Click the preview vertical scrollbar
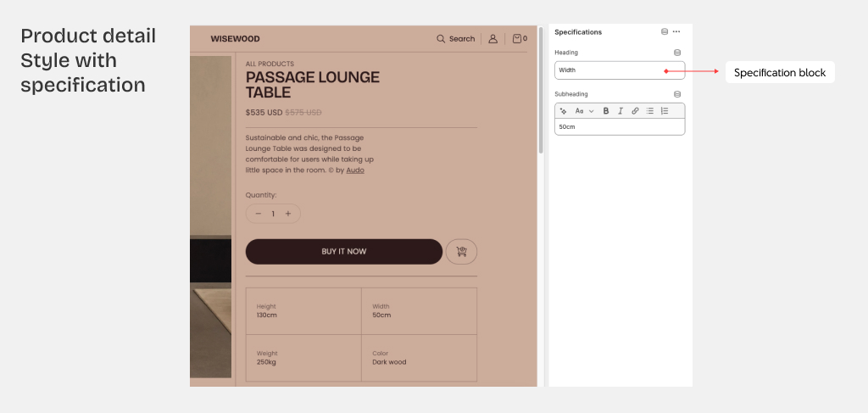The image size is (868, 413). tap(541, 90)
